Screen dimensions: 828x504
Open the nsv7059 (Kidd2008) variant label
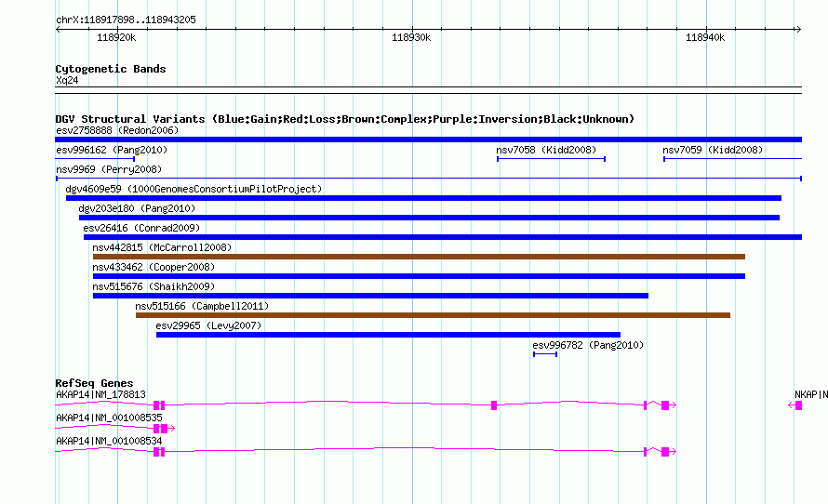713,150
